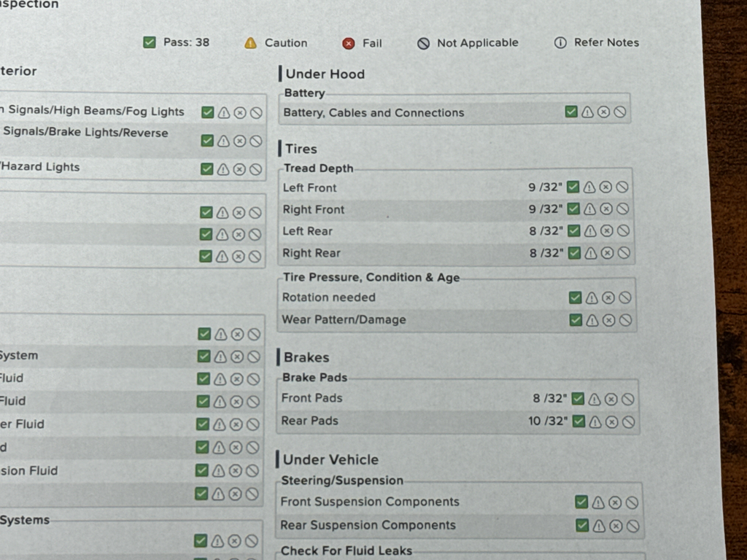
Task: Toggle the Left Rear tread pass checkbox
Action: pos(573,231)
